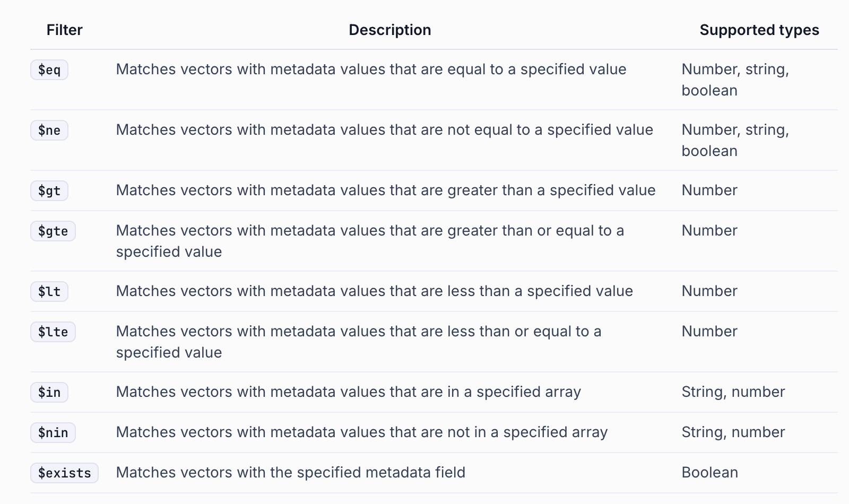Select the $ne filter code badge

49,130
